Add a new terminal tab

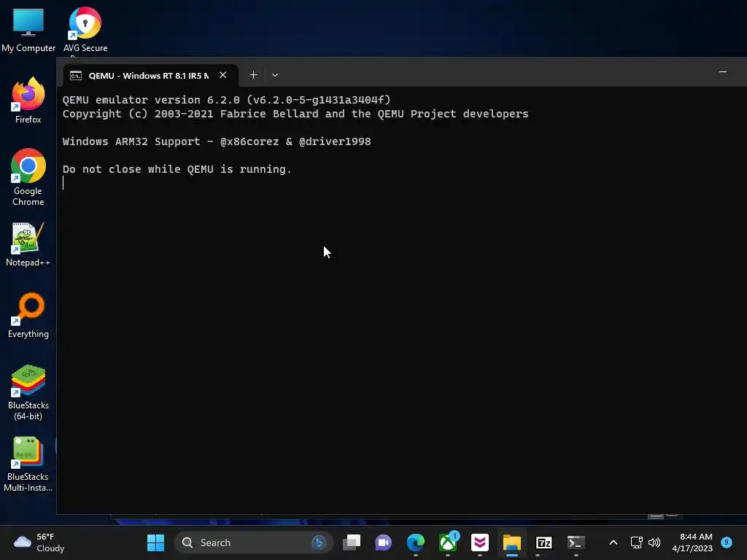coord(253,75)
